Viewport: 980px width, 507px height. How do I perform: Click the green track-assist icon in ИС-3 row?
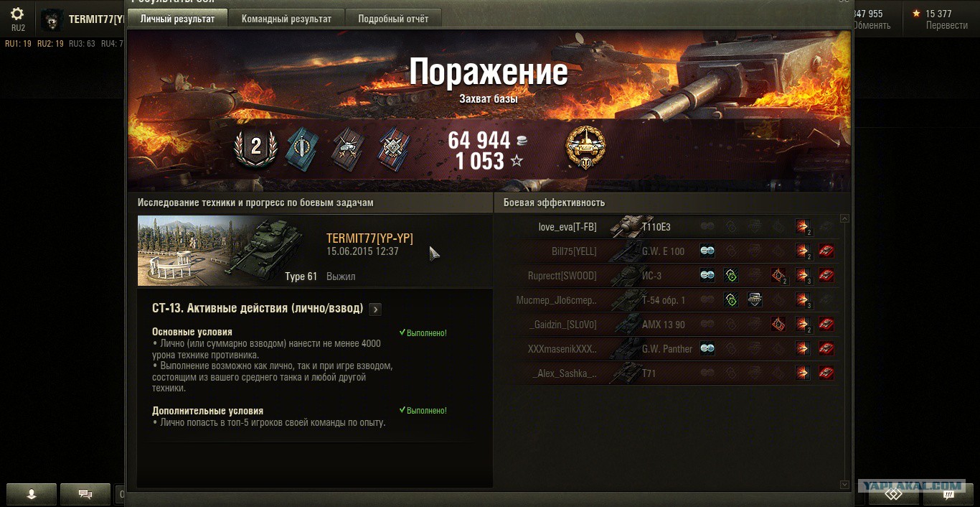pos(731,276)
